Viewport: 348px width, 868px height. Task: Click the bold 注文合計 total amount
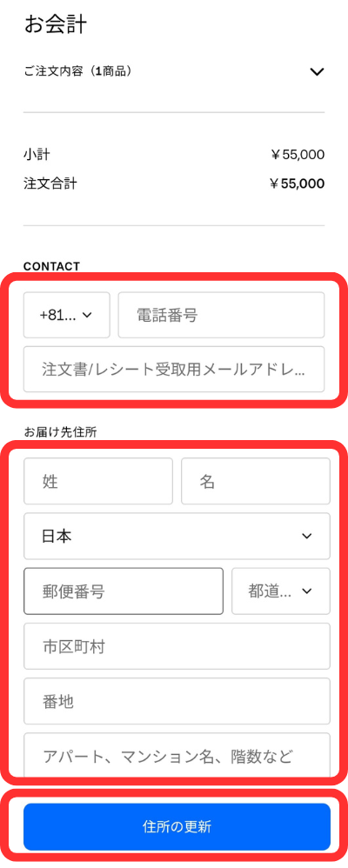(x=297, y=184)
